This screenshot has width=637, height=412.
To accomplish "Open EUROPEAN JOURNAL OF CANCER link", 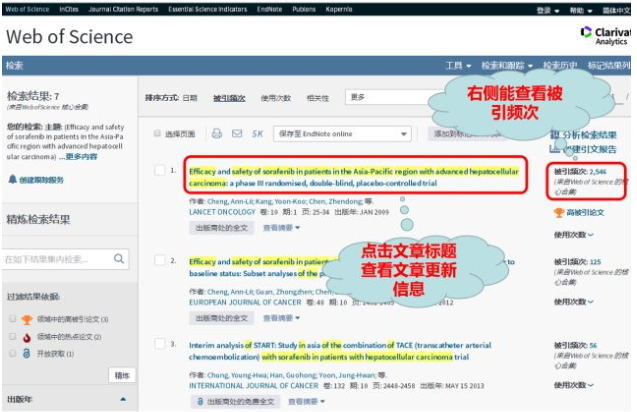I will pos(245,302).
